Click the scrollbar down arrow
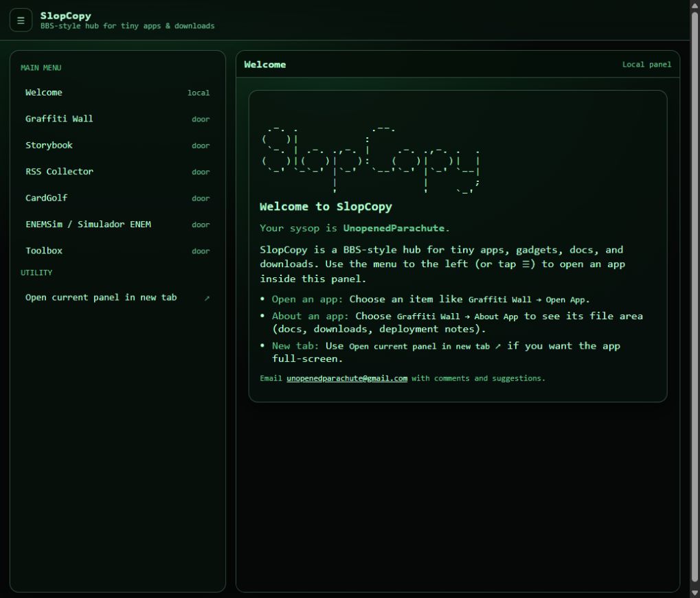Image resolution: width=700 pixels, height=598 pixels. (x=695, y=593)
